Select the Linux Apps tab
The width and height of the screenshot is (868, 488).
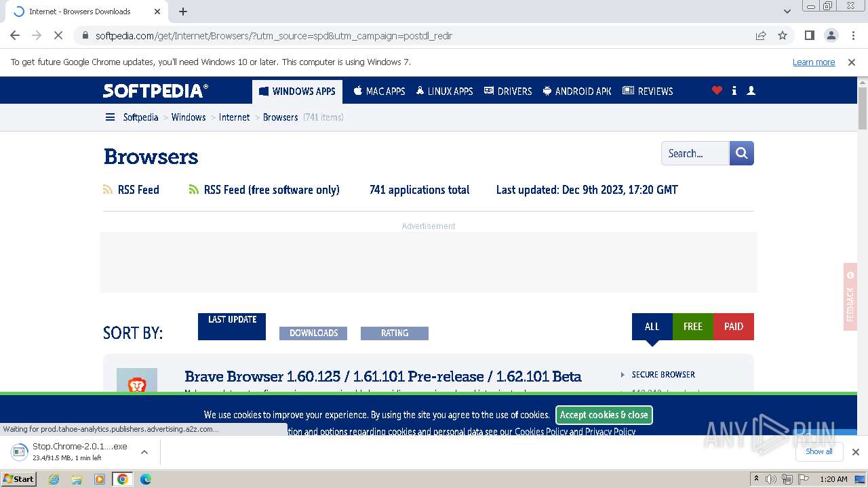[x=445, y=91]
